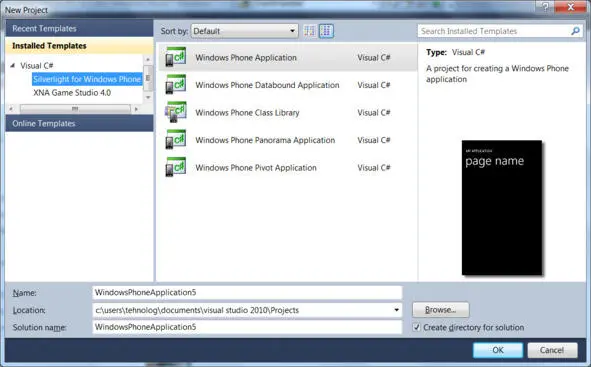Screen dimensions: 591x367
Task: Click the Cancel button
Action: [552, 350]
